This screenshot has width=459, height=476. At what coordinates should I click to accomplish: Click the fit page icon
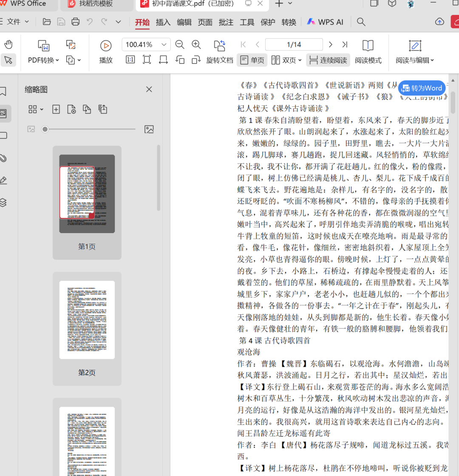click(147, 60)
